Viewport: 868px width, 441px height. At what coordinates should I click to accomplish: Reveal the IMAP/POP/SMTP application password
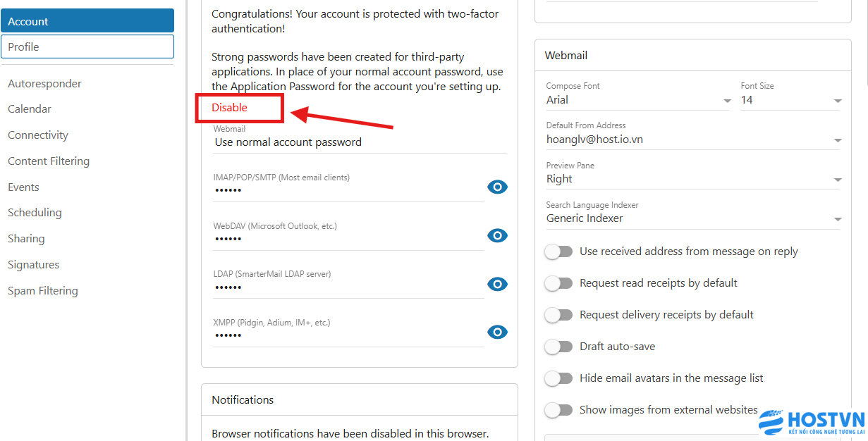[x=497, y=187]
